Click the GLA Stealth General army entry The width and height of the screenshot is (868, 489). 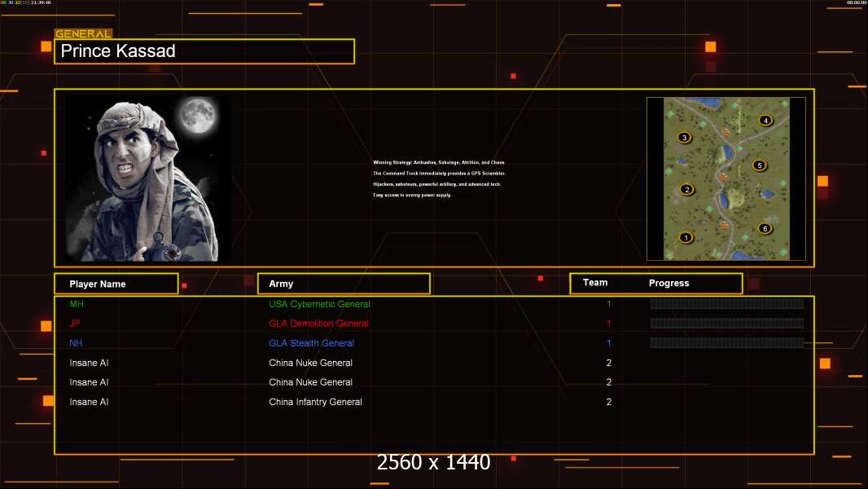[311, 343]
